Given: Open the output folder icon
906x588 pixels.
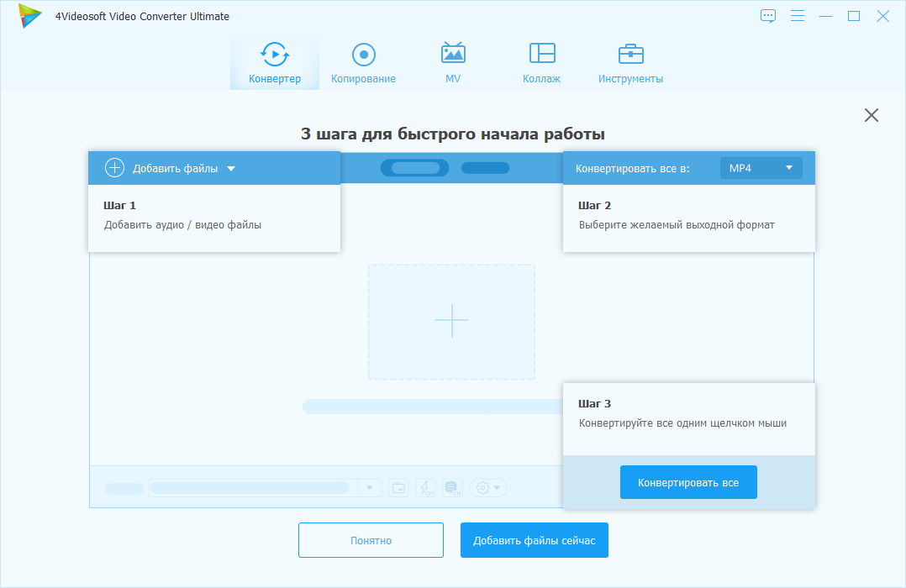Looking at the screenshot, I should click(398, 488).
